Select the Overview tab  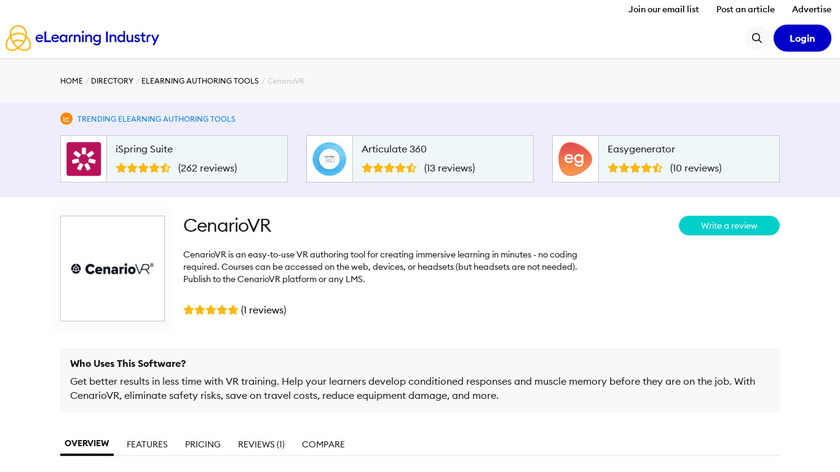coord(87,443)
